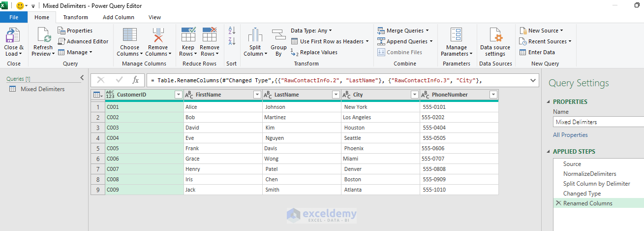Click the formula bar fx icon
This screenshot has height=231, width=644.
point(136,80)
